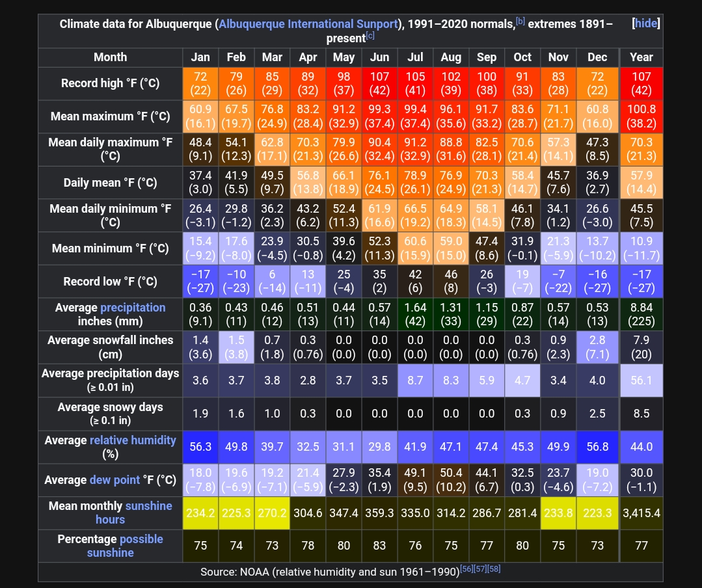Select January mean daily minimum 26.4

click(x=200, y=215)
